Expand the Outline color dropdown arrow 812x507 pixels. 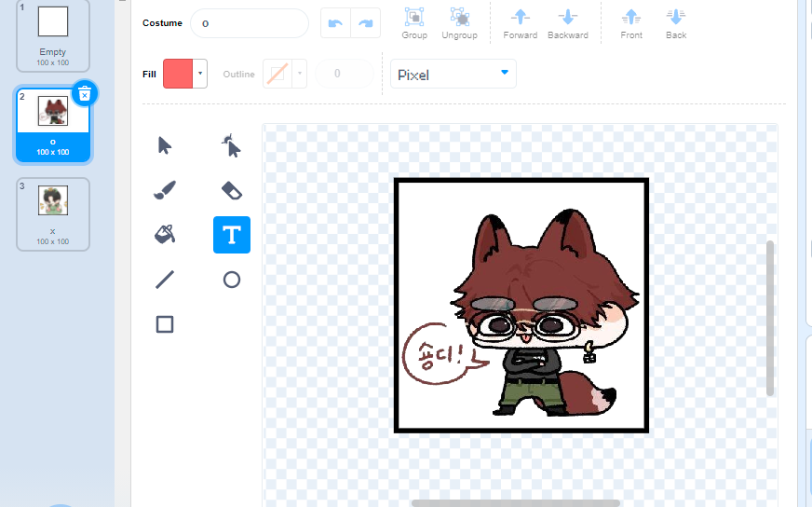pyautogui.click(x=299, y=74)
